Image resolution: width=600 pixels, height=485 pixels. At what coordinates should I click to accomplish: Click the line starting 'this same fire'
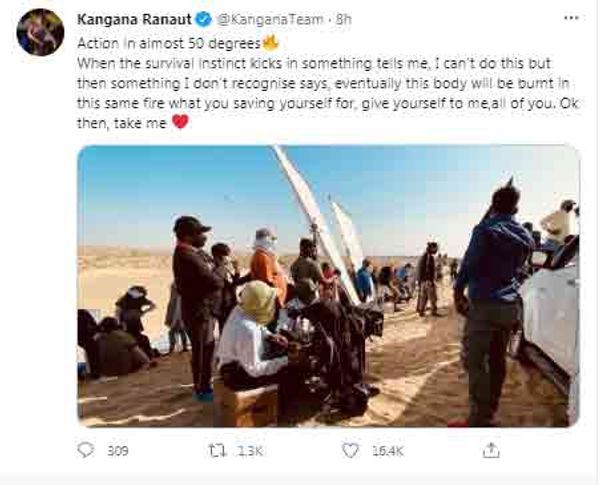tap(328, 103)
